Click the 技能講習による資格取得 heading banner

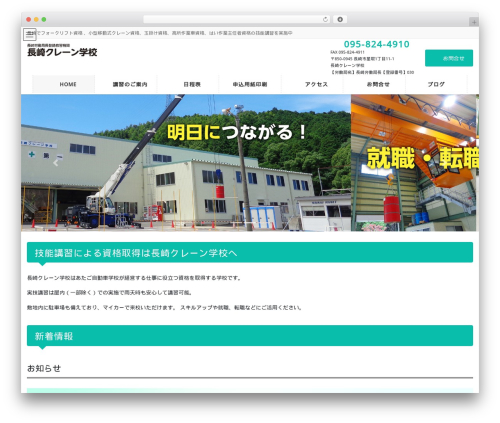click(250, 252)
